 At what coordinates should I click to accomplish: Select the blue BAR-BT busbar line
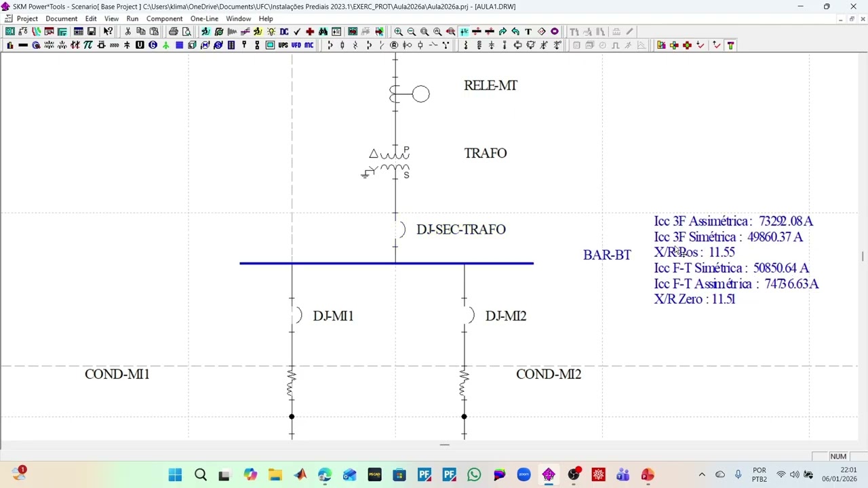coord(387,263)
